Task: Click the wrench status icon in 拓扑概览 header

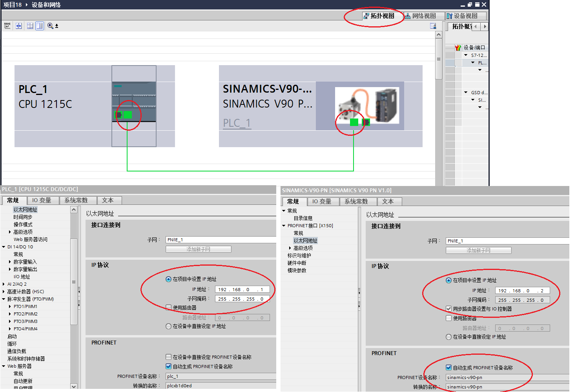Action: (458, 47)
